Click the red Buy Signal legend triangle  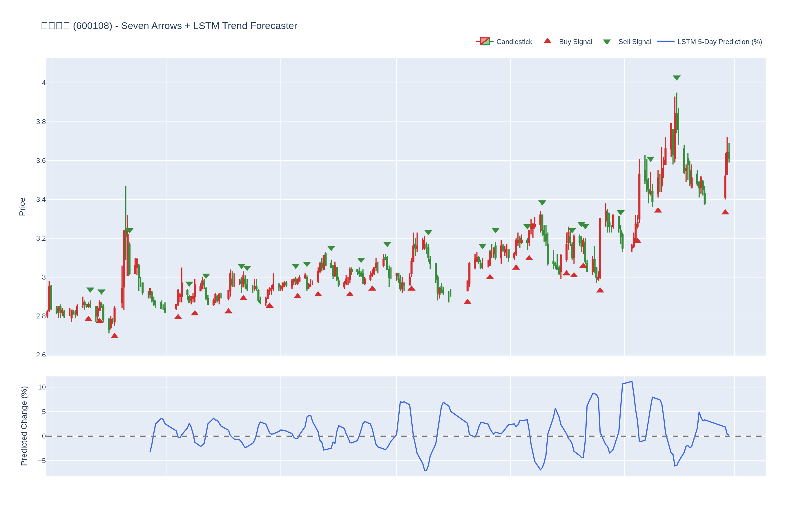click(547, 41)
